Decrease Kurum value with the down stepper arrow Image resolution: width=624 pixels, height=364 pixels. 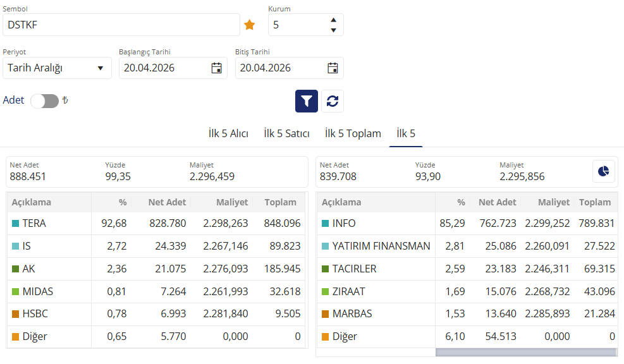333,29
